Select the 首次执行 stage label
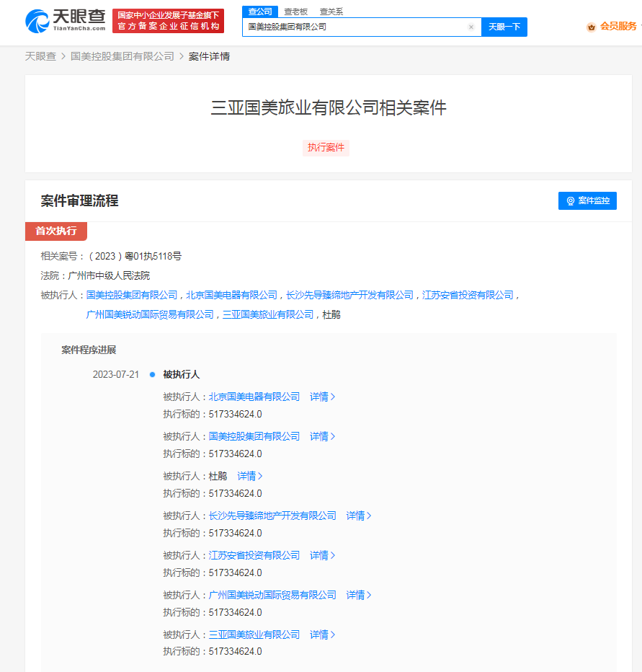The image size is (642, 672). pos(56,231)
